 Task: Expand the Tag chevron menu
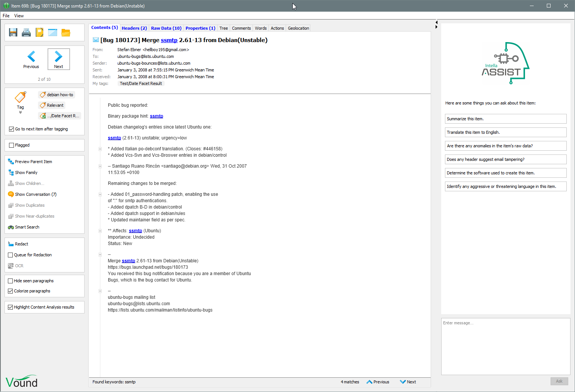(20, 112)
